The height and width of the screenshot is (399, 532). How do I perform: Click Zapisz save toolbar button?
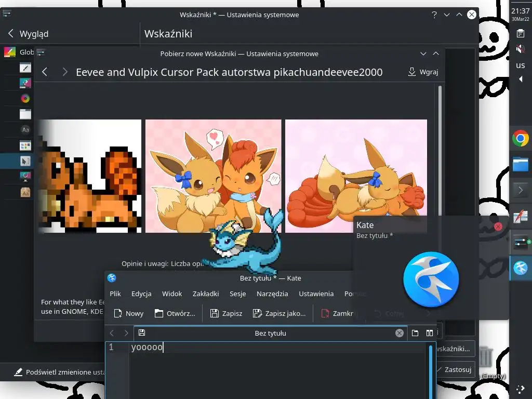(x=226, y=313)
